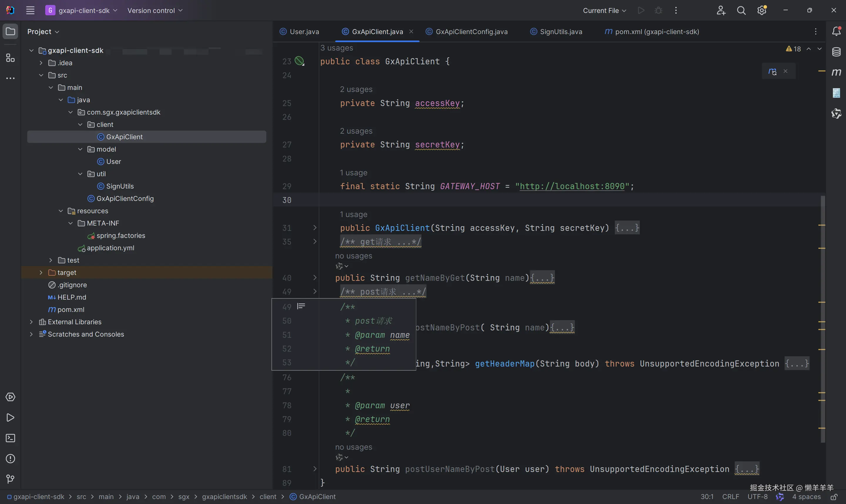Open the Notifications bell icon
Image resolution: width=846 pixels, height=504 pixels.
[x=836, y=31]
